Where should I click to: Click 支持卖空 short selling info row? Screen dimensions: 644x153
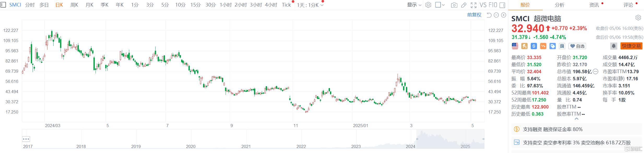click(x=577, y=143)
